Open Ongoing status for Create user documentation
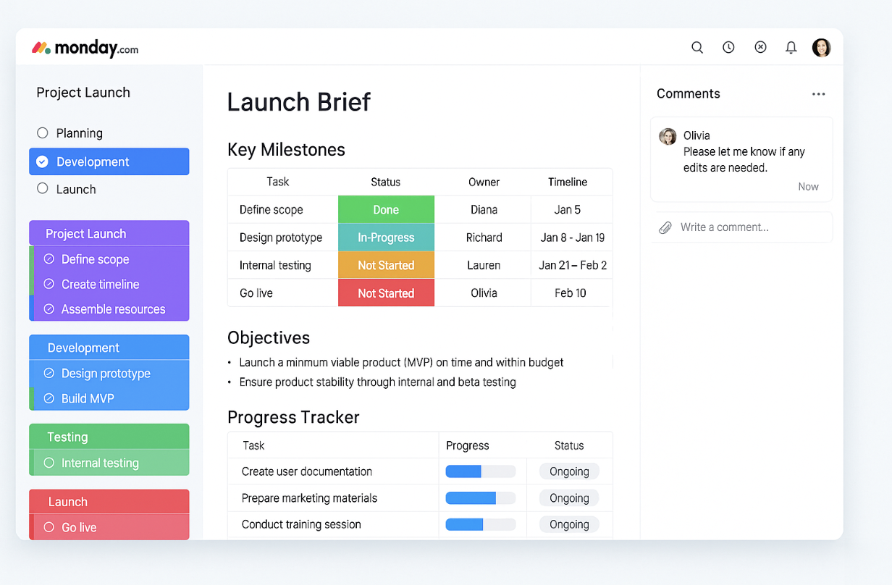 (569, 471)
